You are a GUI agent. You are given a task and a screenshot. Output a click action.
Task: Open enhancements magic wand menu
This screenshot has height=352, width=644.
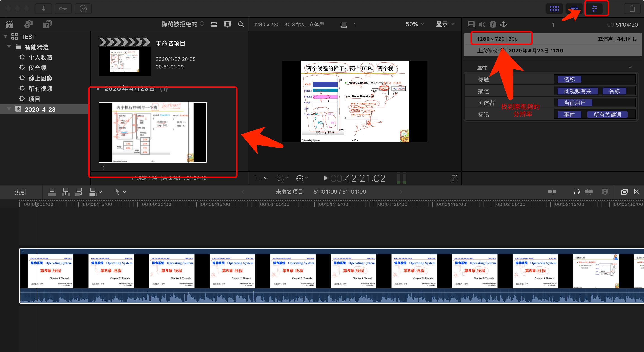282,178
